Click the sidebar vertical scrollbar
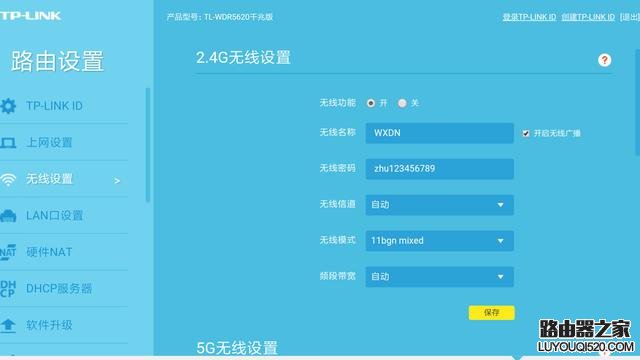This screenshot has width=640, height=360. click(x=148, y=145)
